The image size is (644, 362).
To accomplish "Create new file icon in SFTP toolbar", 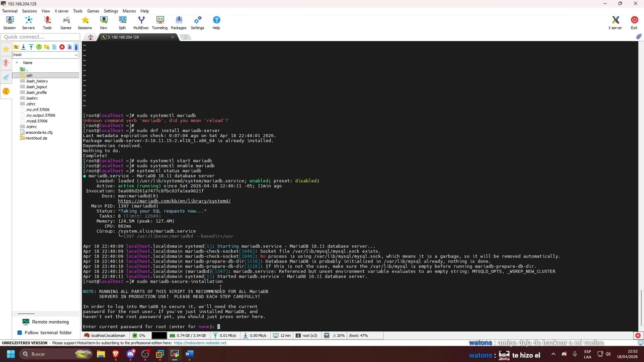I will click(x=54, y=47).
